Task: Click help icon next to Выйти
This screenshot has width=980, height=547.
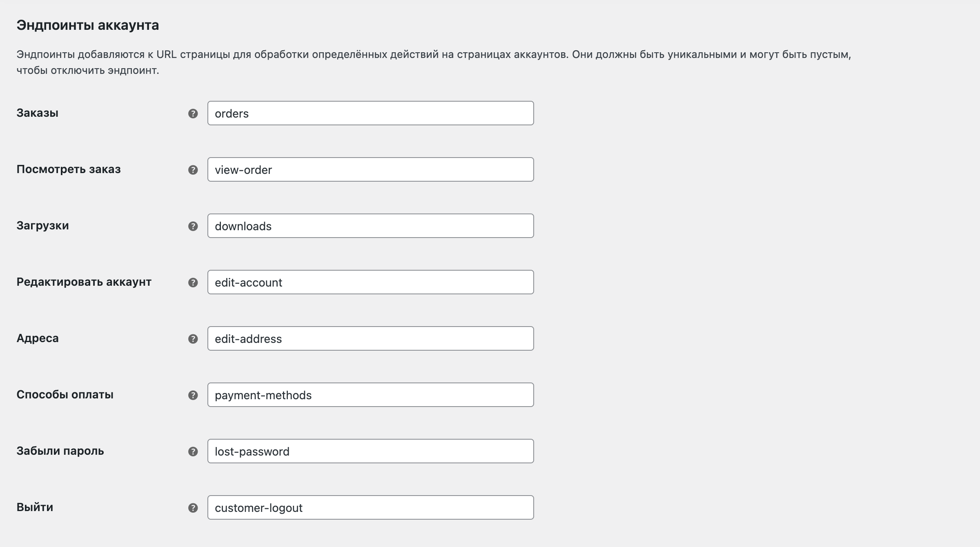Action: pos(193,508)
